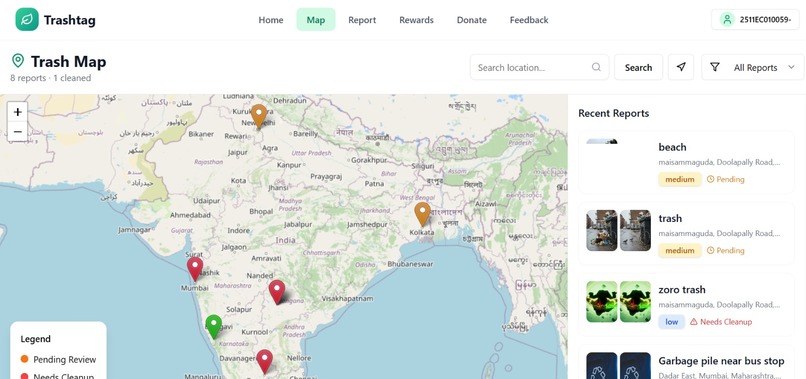Viewport: 806px width, 379px height.
Task: Click the Trashtag brand name
Action: (69, 20)
